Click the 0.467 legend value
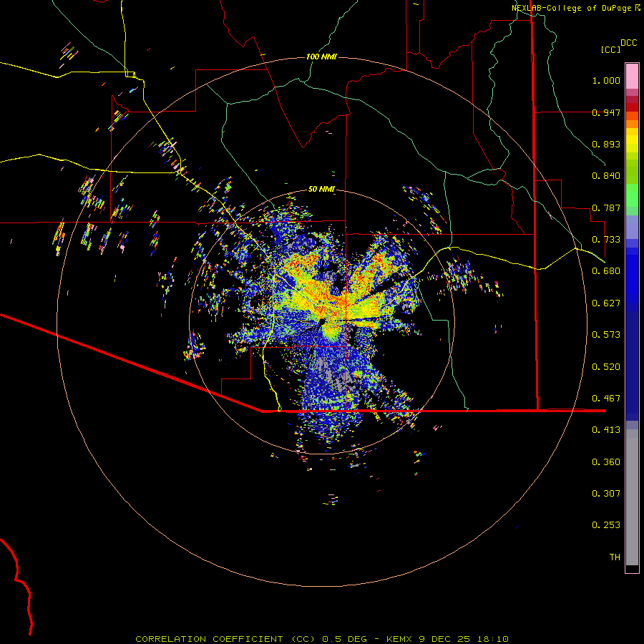The image size is (644, 644). [x=606, y=399]
